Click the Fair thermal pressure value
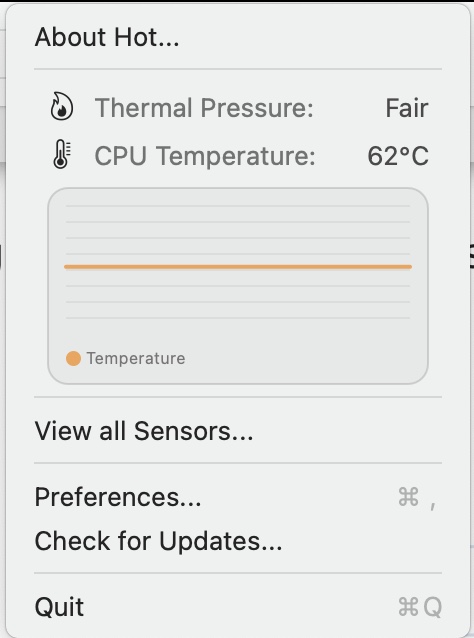Viewport: 474px width, 638px height. [407, 108]
